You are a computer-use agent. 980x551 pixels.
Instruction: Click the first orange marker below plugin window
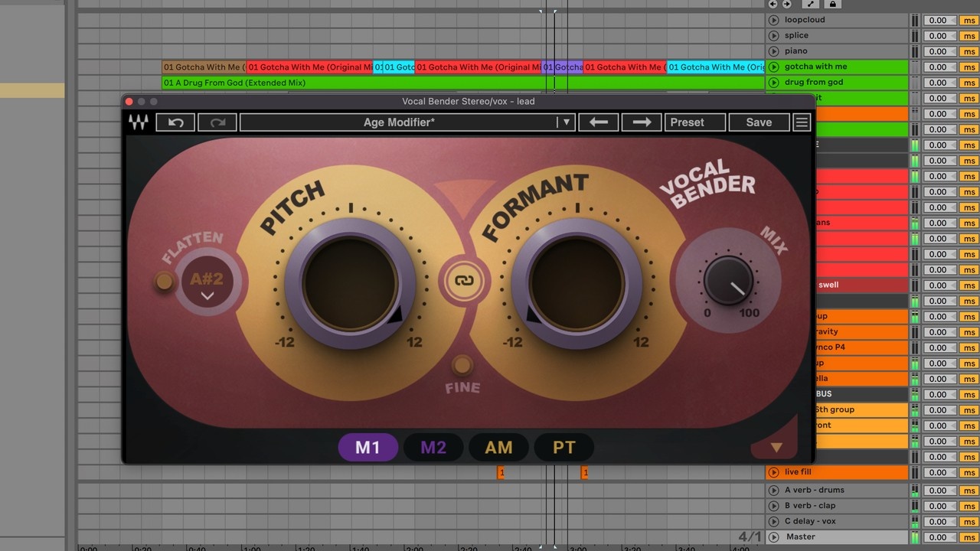(501, 473)
